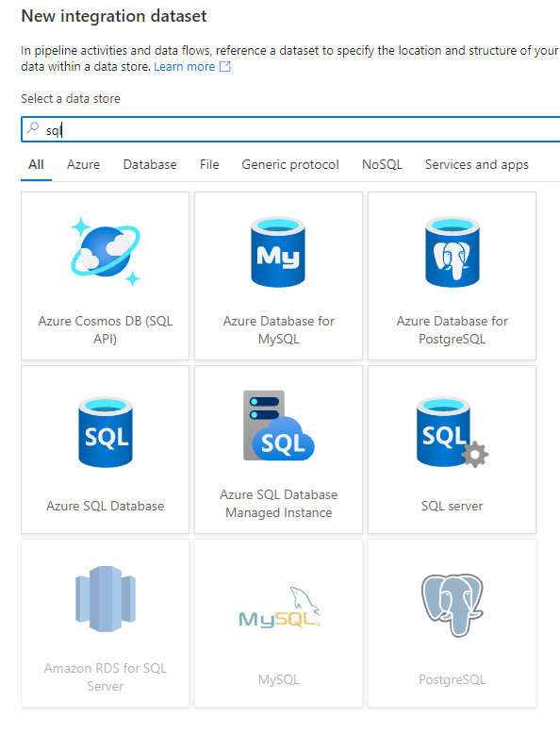The height and width of the screenshot is (734, 560).
Task: Click the Azure Database for MySQL label
Action: tap(278, 330)
